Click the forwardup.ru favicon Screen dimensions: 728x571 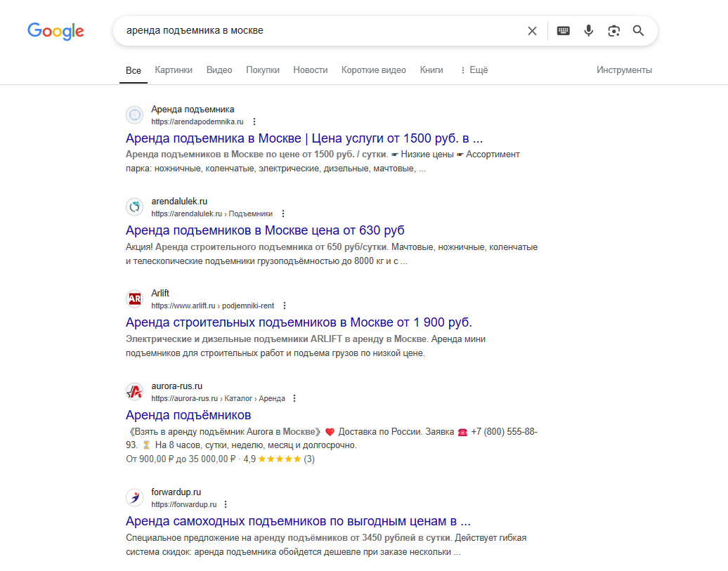pos(135,497)
